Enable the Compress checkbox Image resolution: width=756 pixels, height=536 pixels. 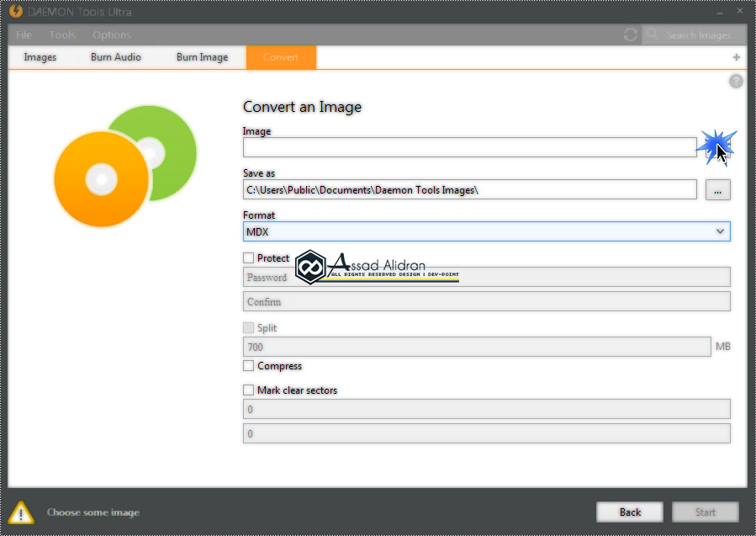coord(248,366)
